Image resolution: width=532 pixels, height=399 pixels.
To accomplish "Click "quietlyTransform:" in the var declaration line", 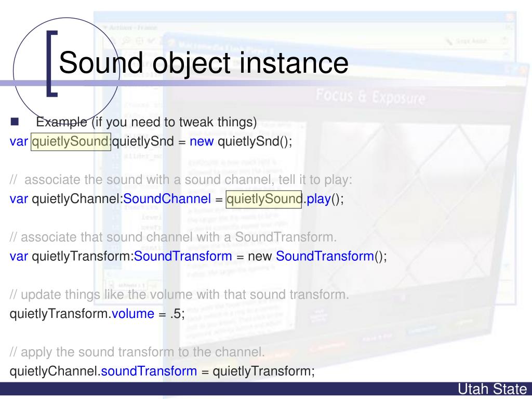I will coord(83,256).
